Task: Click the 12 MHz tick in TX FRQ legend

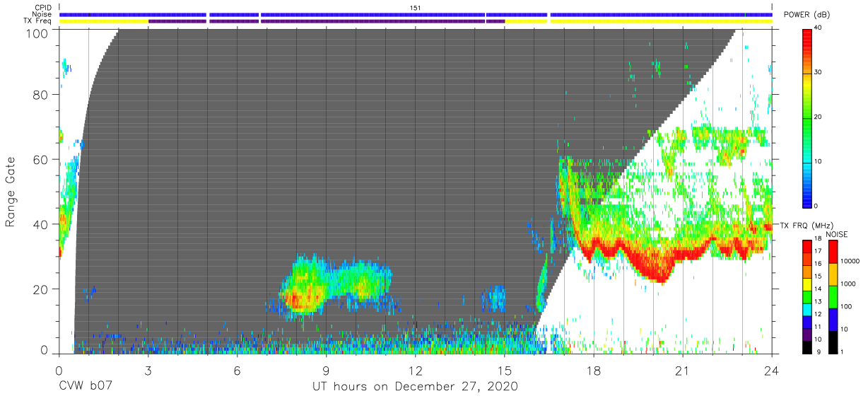Action: [817, 314]
